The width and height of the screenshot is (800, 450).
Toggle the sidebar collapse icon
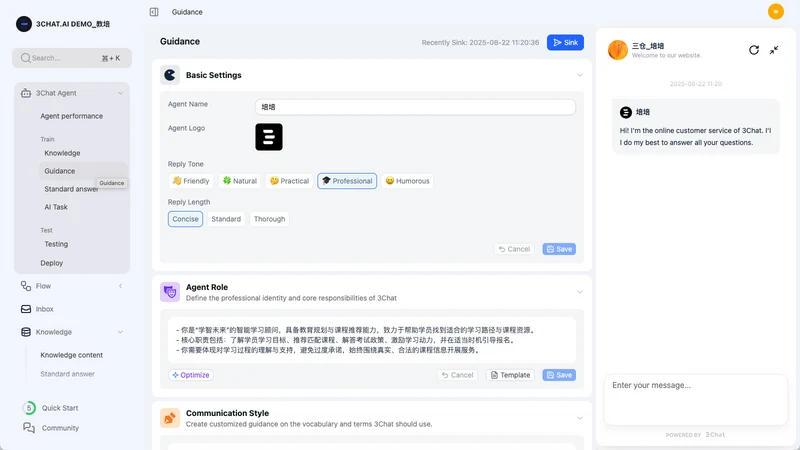[154, 12]
